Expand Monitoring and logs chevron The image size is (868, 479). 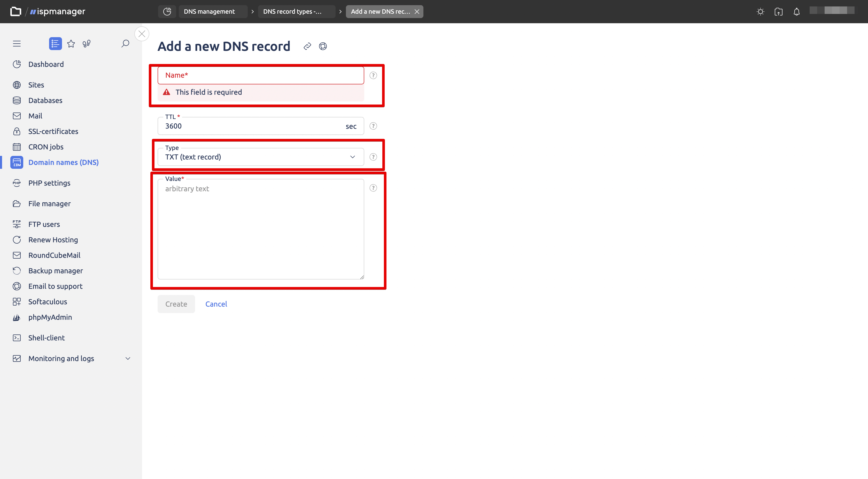click(x=128, y=358)
